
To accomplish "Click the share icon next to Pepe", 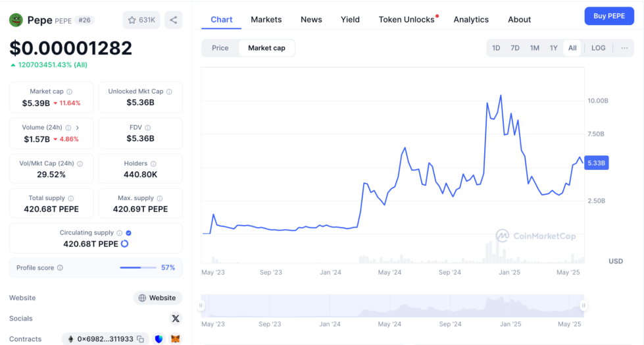I will 174,20.
